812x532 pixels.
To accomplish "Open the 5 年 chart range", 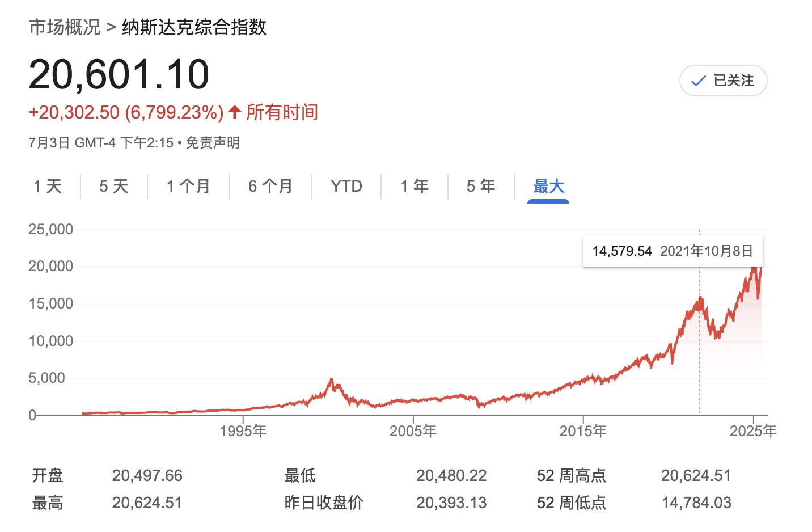I will [481, 186].
